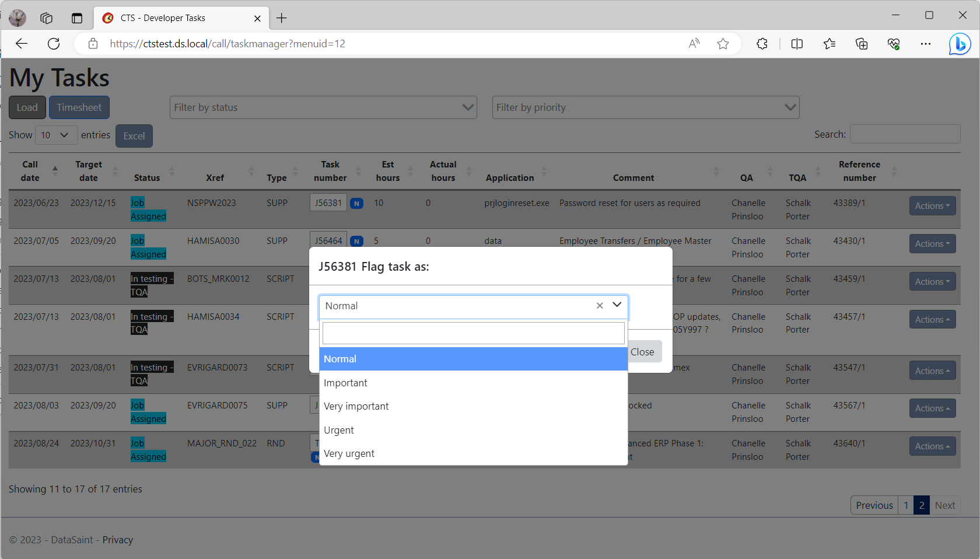Open the browser profile avatar

pos(17,18)
